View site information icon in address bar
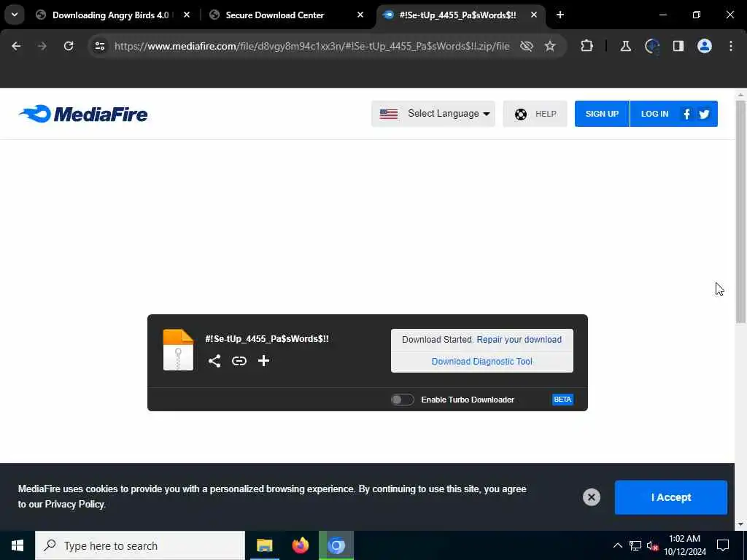 [99, 46]
